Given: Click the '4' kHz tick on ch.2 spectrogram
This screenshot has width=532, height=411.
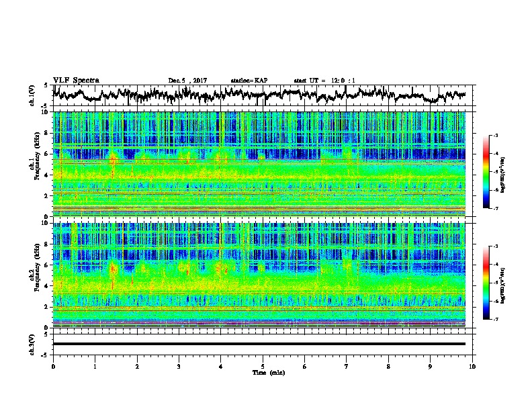Looking at the screenshot, I should point(47,286).
